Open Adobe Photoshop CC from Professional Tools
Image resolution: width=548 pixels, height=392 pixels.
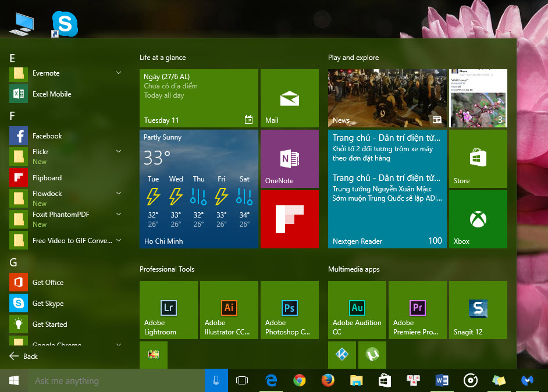(289, 309)
